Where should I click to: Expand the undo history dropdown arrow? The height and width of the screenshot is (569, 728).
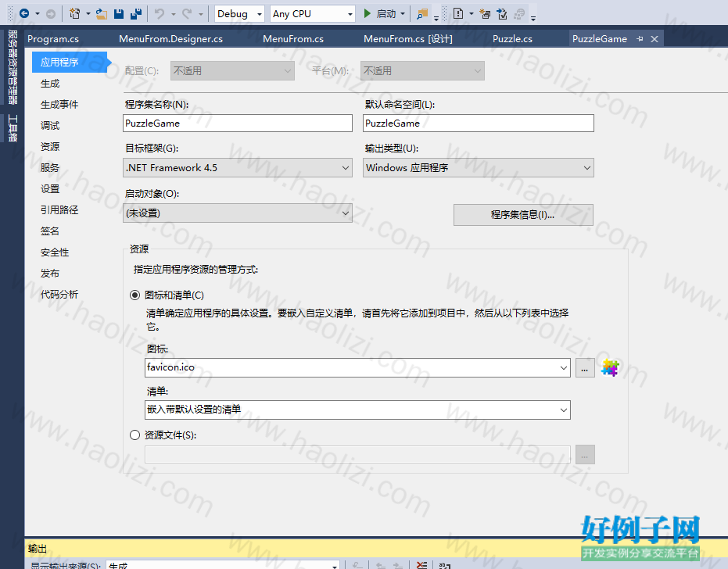click(173, 14)
